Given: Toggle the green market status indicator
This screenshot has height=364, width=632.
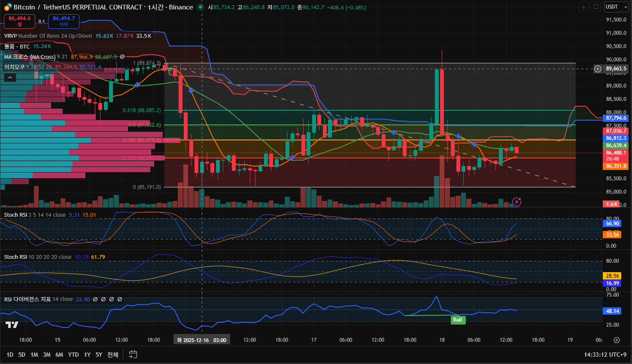Looking at the screenshot, I should 200,7.
